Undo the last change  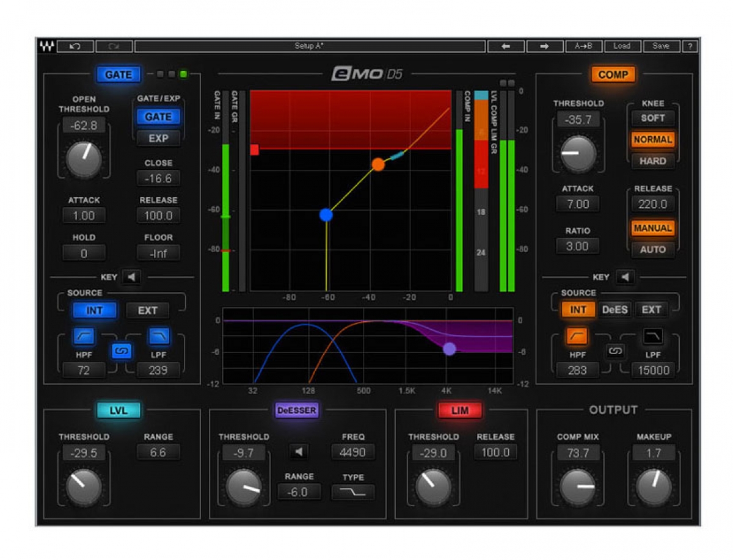(75, 46)
